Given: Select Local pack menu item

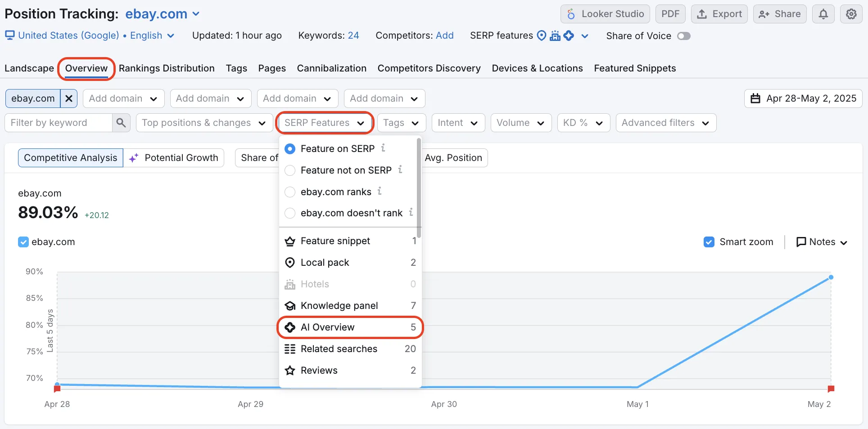Looking at the screenshot, I should point(350,263).
